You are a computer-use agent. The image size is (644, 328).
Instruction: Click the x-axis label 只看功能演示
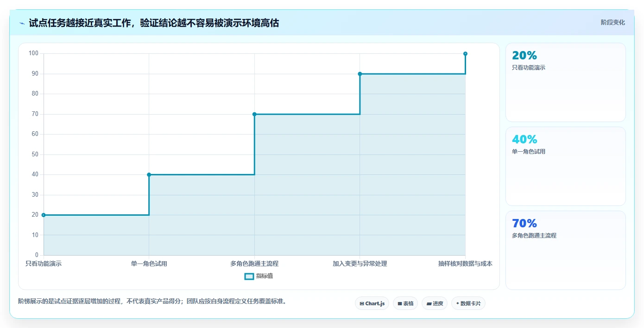click(x=44, y=264)
